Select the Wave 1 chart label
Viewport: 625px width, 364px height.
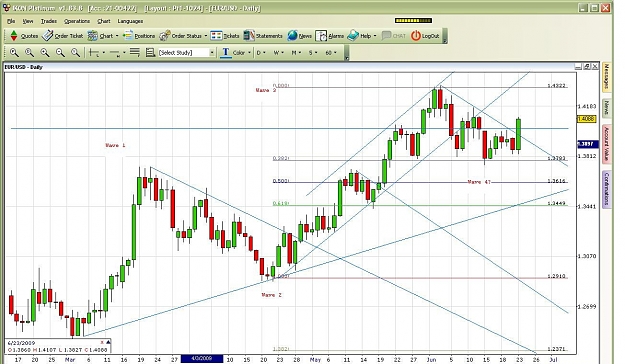pyautogui.click(x=115, y=145)
